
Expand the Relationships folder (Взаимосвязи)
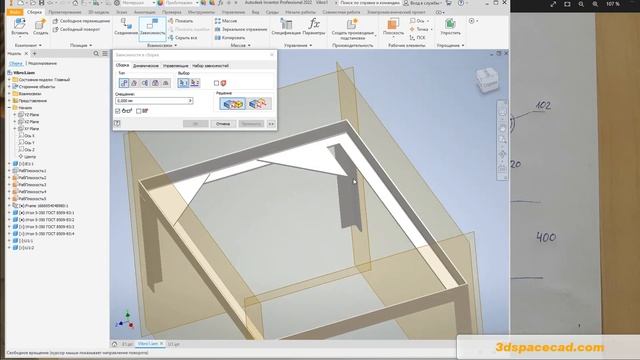click(9, 94)
